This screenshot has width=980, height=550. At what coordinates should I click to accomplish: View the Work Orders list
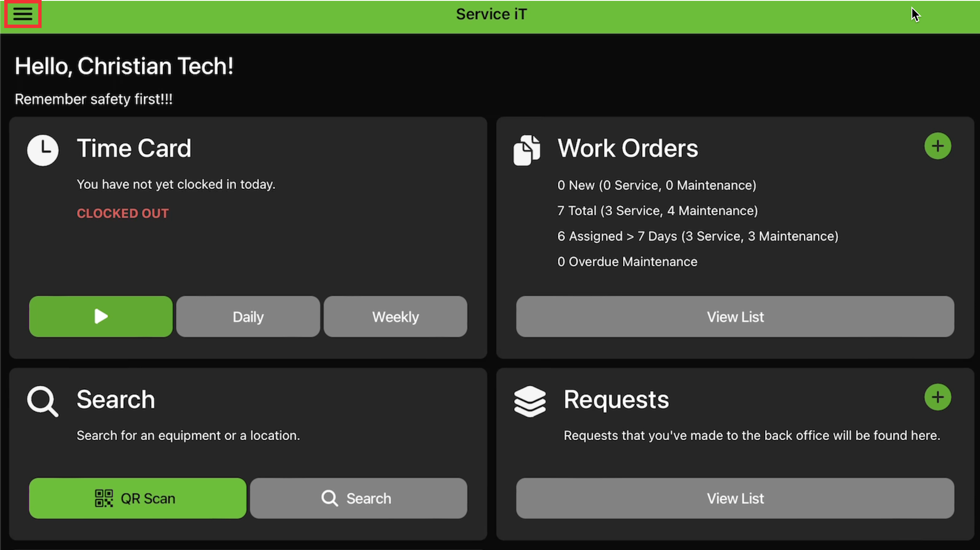click(x=735, y=317)
